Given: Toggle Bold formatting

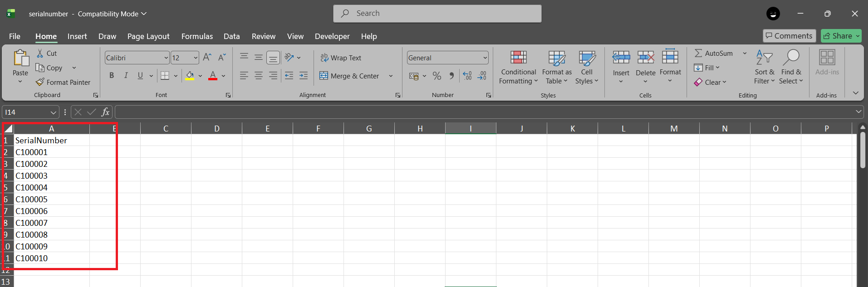Looking at the screenshot, I should point(112,76).
